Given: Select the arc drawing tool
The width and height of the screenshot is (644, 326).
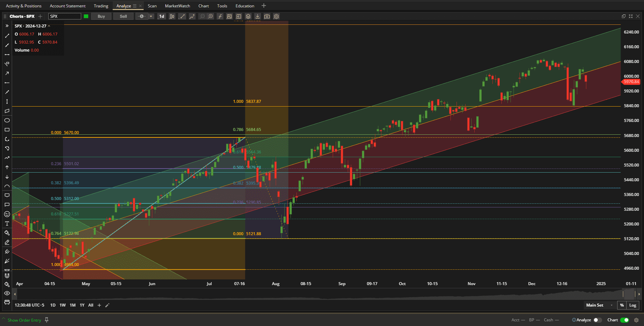Looking at the screenshot, I should [x=7, y=186].
